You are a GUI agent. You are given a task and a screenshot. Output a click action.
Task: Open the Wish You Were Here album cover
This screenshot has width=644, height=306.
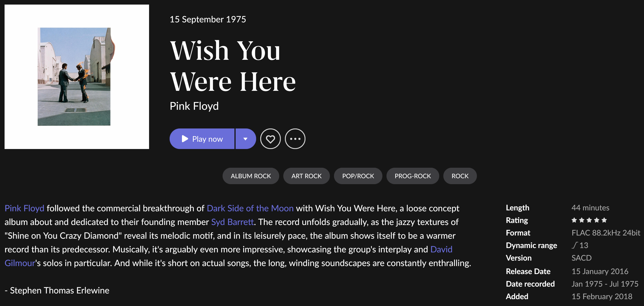(x=77, y=77)
